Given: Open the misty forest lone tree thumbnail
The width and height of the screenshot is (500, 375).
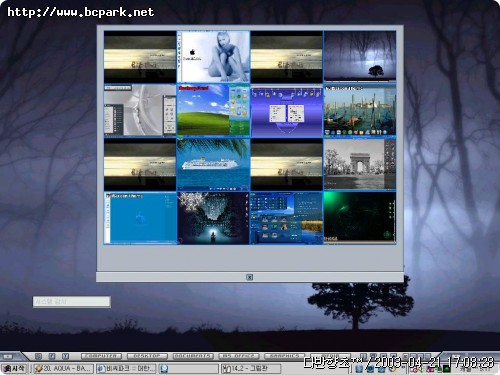Looking at the screenshot, I should point(360,57).
